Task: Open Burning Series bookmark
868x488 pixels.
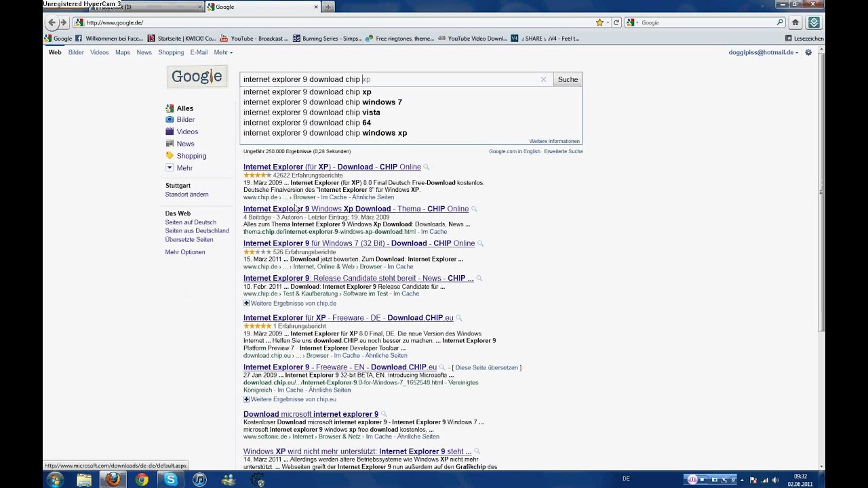Action: click(328, 39)
